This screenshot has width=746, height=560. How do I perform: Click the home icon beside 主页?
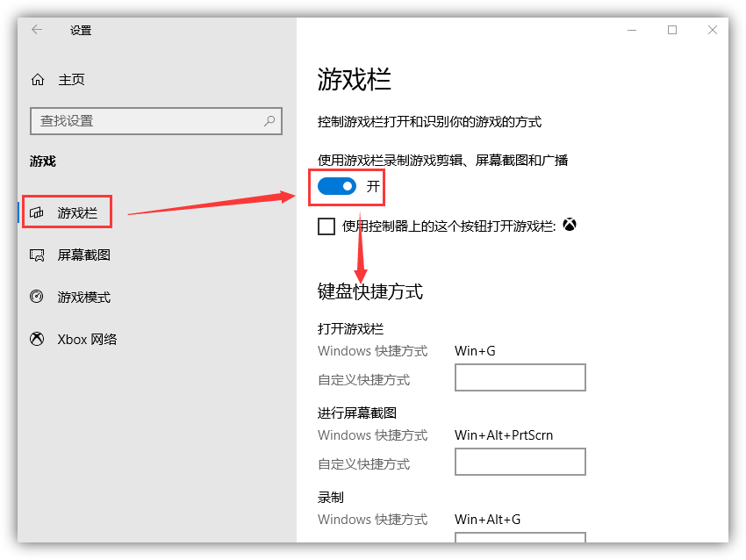pyautogui.click(x=38, y=79)
